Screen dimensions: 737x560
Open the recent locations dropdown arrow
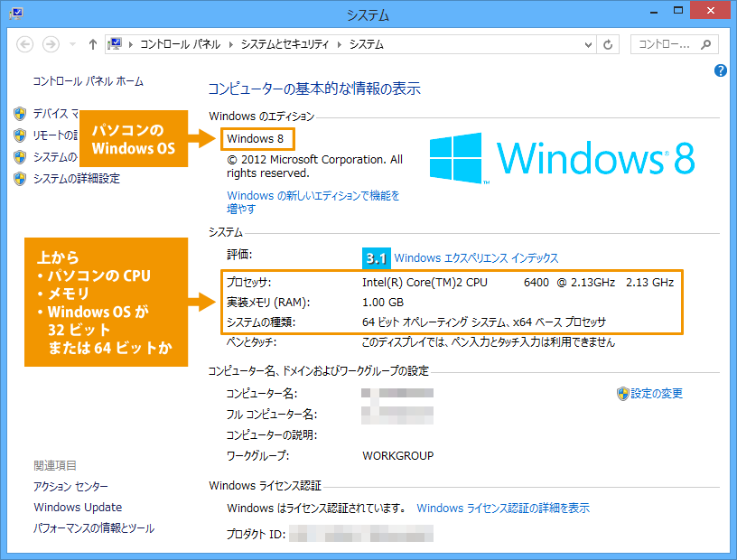tap(72, 44)
